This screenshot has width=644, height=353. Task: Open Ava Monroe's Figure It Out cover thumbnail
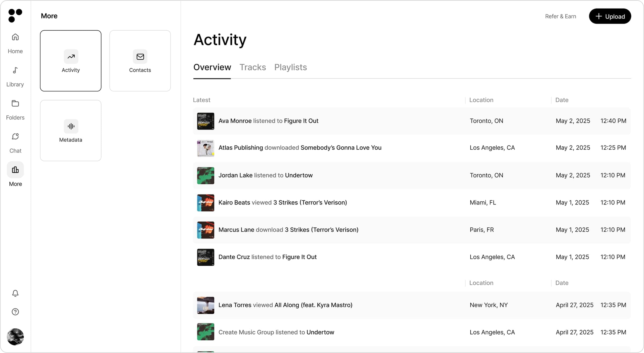tap(206, 121)
